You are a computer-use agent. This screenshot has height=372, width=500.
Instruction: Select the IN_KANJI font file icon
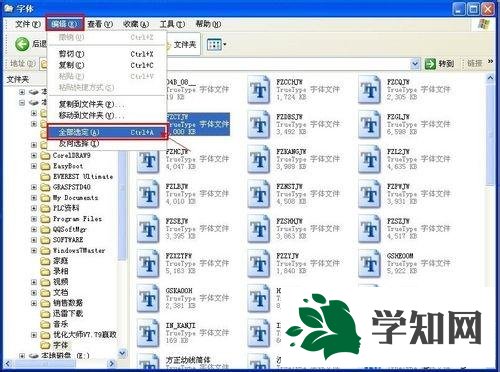[x=148, y=333]
